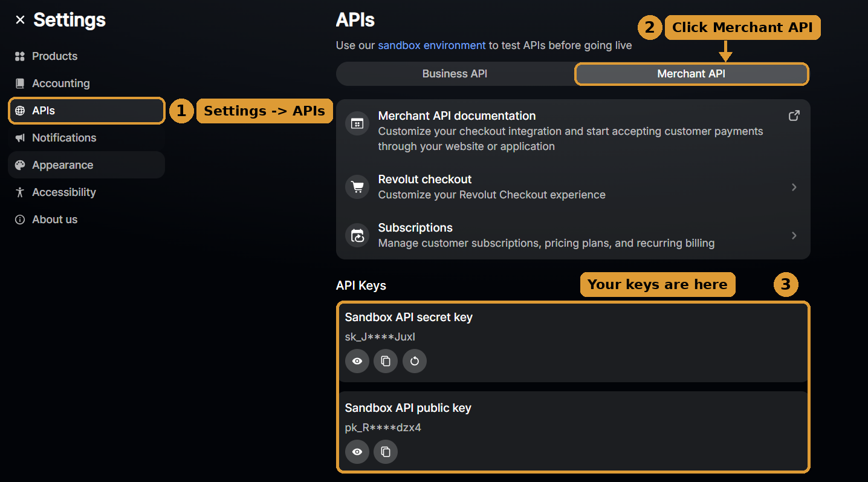The width and height of the screenshot is (868, 482).
Task: Select APIs in the settings sidebar
Action: coord(86,111)
